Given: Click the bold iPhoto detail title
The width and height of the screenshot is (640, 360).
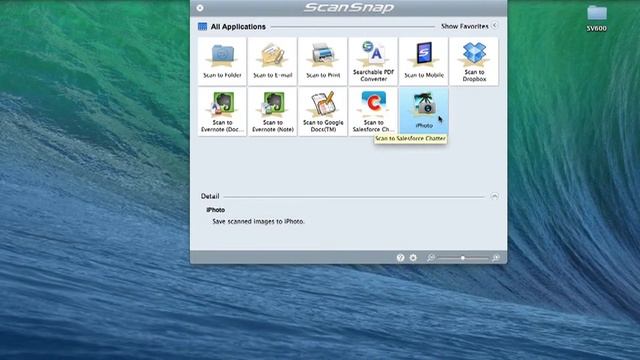Looking at the screenshot, I should point(216,210).
